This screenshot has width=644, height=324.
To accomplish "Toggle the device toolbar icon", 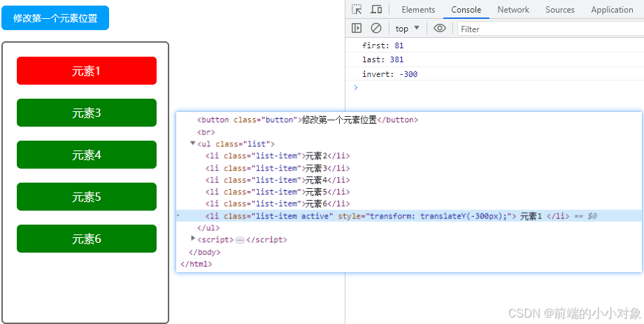I will point(376,10).
